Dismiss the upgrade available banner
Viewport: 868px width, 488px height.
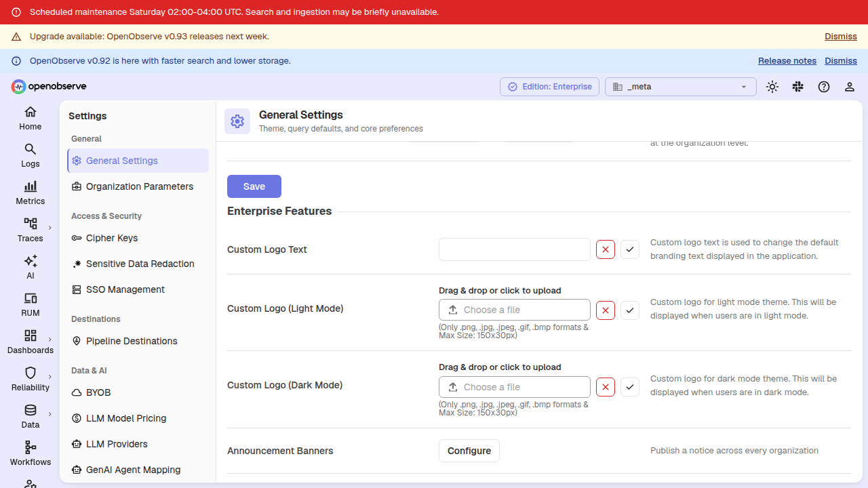coord(841,37)
